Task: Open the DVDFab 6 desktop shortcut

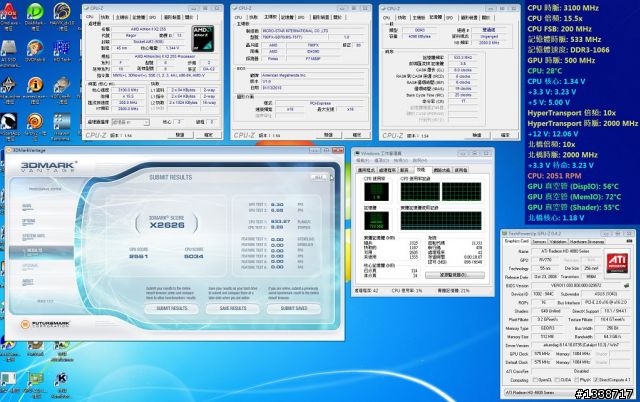Action: [35, 49]
